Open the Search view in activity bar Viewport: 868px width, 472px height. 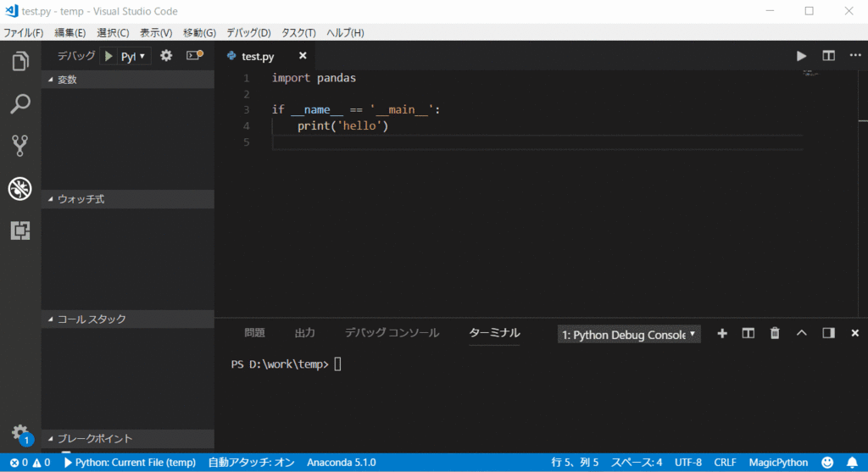click(x=20, y=103)
